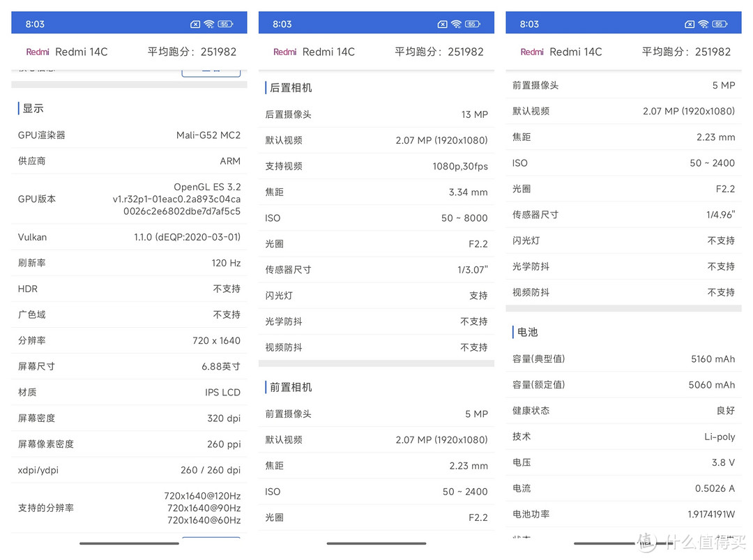Select the 供应商 ARM row
Image resolution: width=753 pixels, height=560 pixels.
click(x=129, y=161)
